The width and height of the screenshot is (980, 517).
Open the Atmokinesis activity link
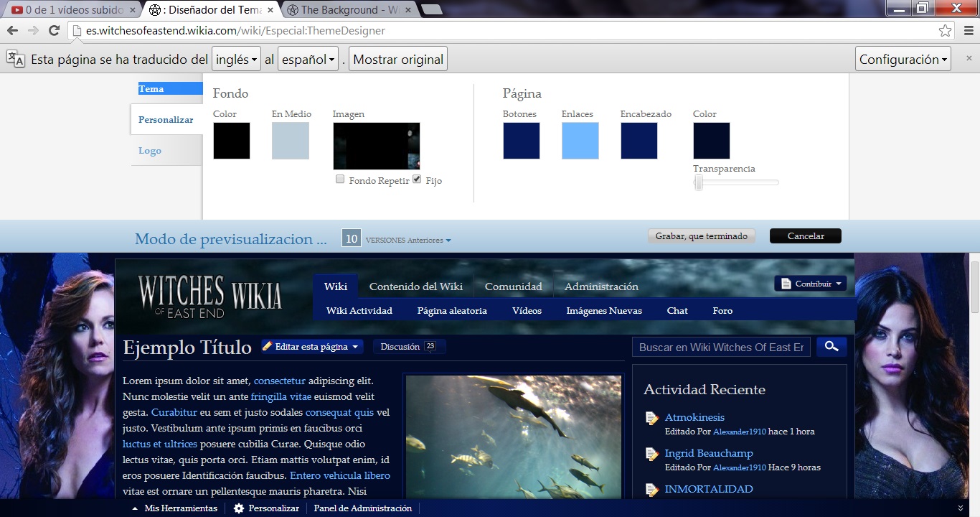[694, 417]
